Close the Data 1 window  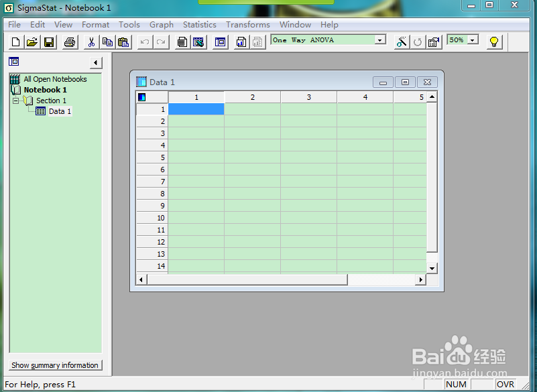click(x=427, y=82)
